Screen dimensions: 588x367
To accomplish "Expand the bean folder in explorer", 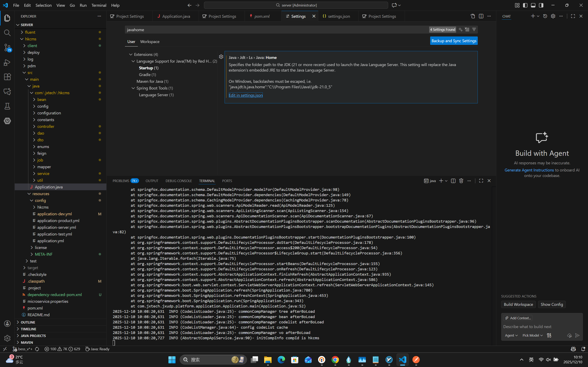I will click(x=42, y=99).
